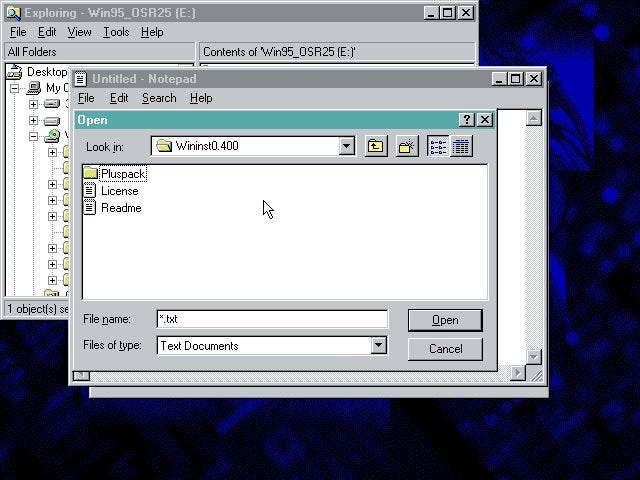
Task: Expand second drive tree node
Action: point(34,120)
